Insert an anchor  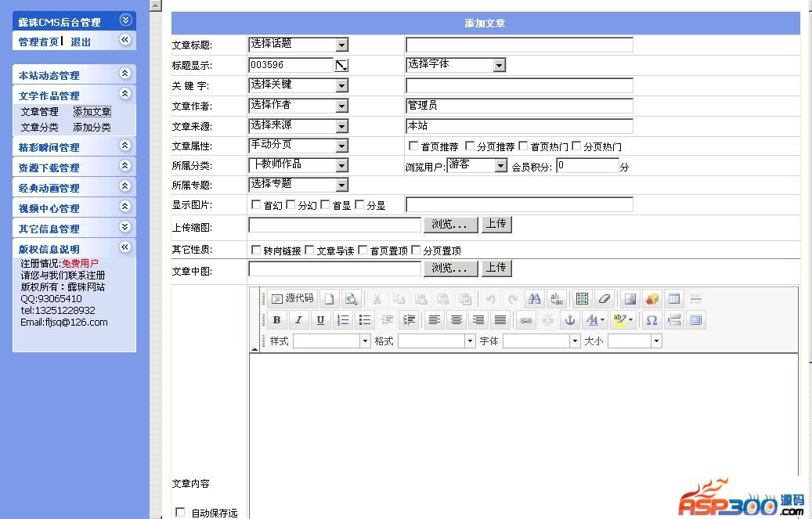(x=569, y=320)
